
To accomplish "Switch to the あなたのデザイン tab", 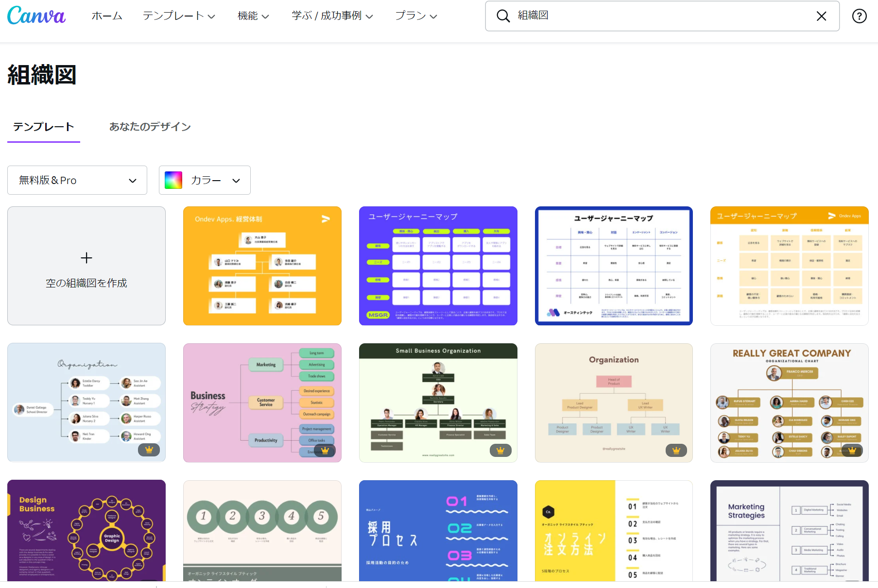I will click(150, 127).
